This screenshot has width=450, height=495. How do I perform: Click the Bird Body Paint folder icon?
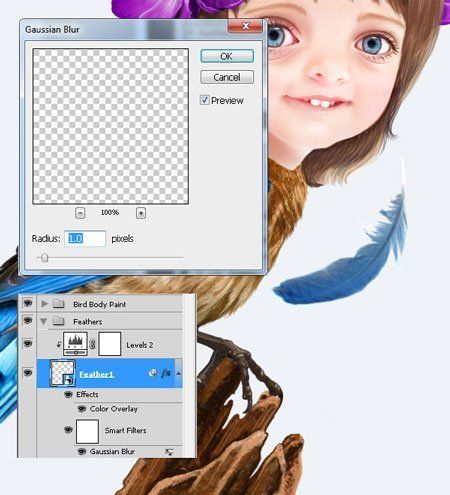(59, 303)
